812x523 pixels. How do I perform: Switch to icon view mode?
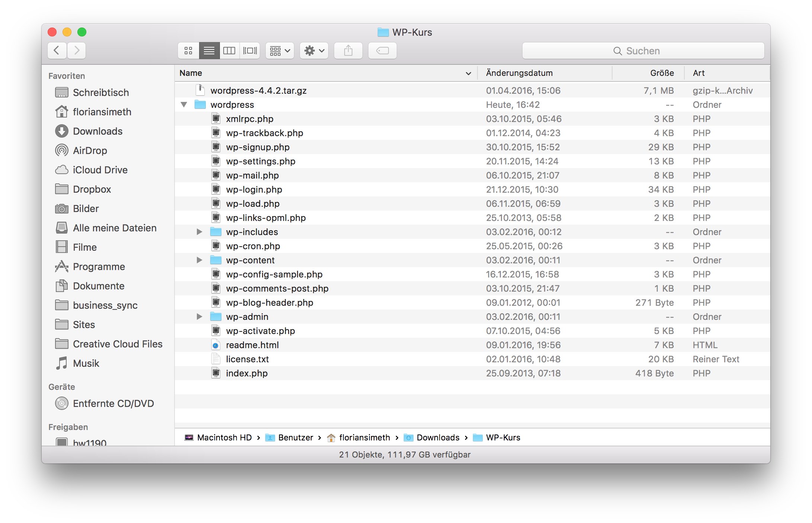pyautogui.click(x=188, y=51)
